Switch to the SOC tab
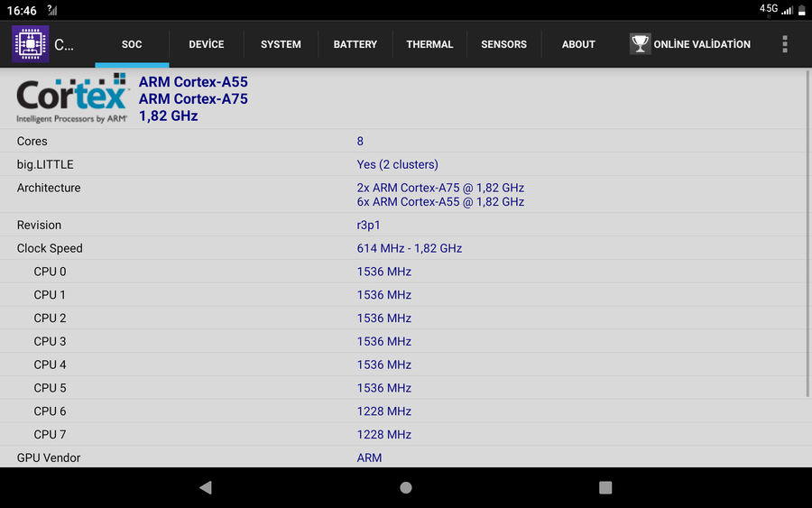 point(132,44)
